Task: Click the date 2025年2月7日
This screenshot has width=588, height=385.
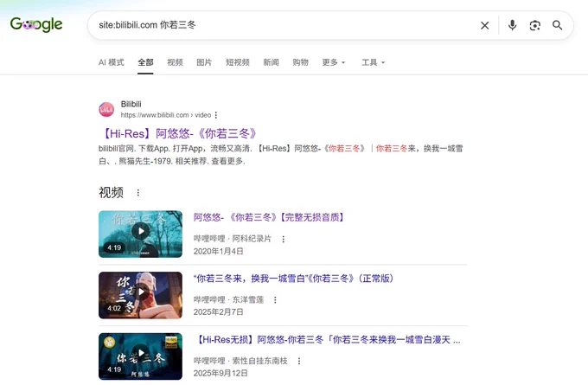Action: [218, 311]
